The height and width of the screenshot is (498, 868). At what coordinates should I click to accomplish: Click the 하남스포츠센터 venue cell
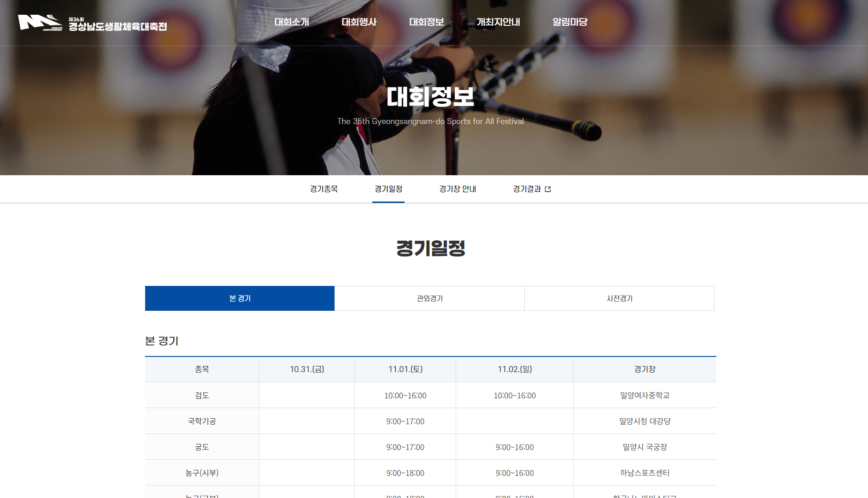[645, 473]
